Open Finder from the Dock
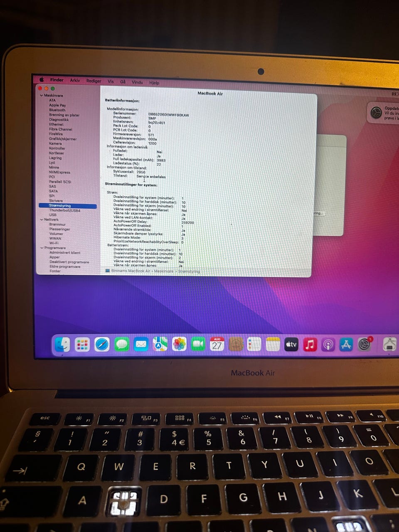Screen dimensions: 399x532 [x=63, y=345]
